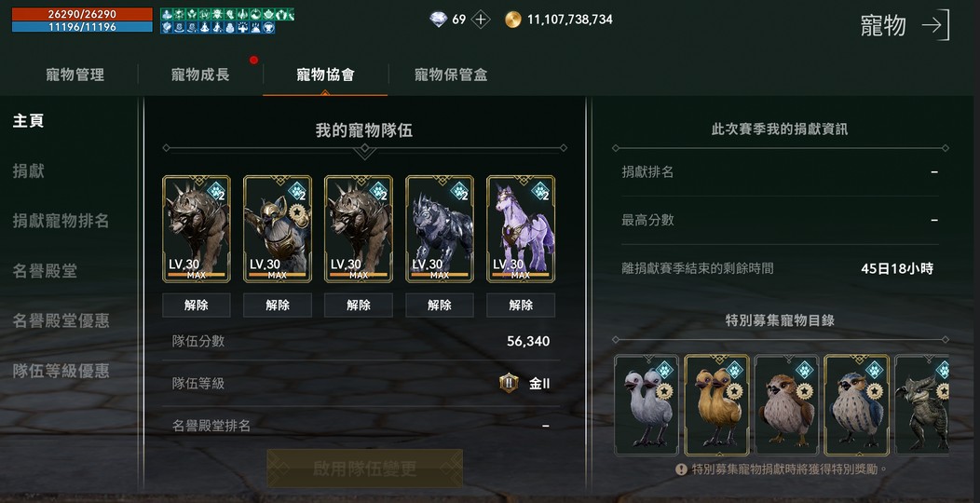Click the 啟用隊伍變更 button
This screenshot has width=980, height=503.
[x=365, y=469]
